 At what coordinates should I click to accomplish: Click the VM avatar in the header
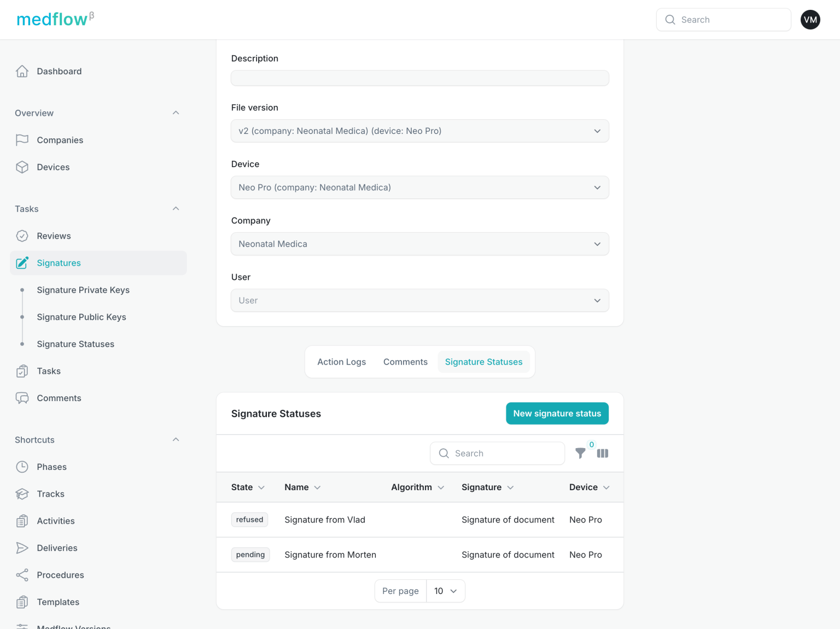click(x=810, y=20)
